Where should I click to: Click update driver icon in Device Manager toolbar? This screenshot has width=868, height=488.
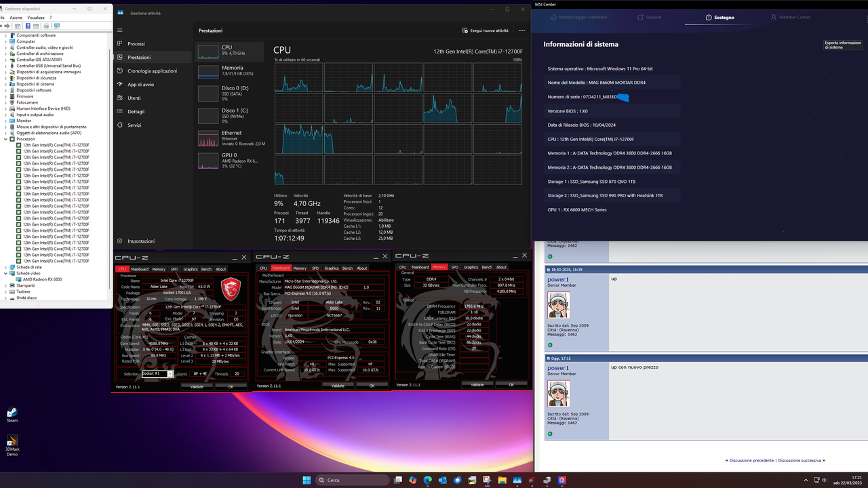47,26
